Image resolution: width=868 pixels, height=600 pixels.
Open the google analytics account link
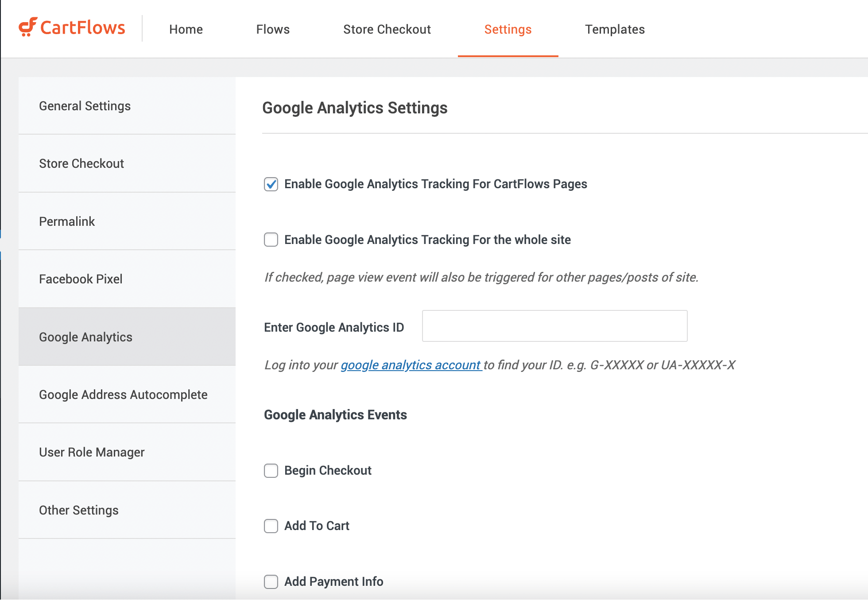point(411,365)
